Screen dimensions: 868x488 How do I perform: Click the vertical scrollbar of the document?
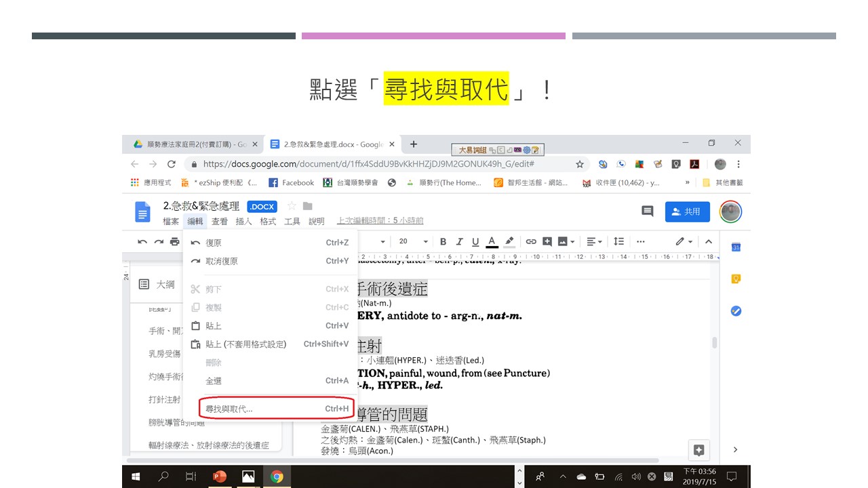coord(714,343)
